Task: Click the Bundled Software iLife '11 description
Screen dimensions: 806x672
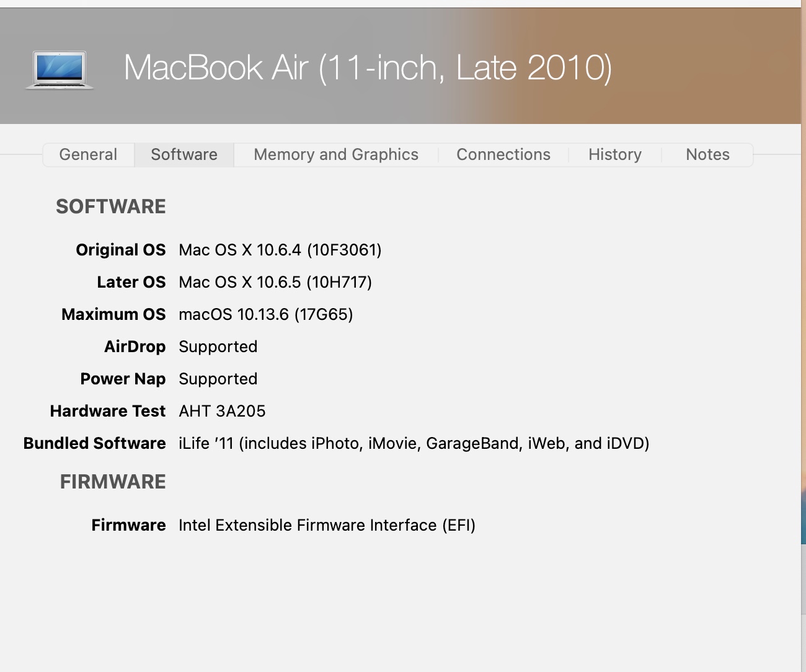Action: tap(414, 443)
